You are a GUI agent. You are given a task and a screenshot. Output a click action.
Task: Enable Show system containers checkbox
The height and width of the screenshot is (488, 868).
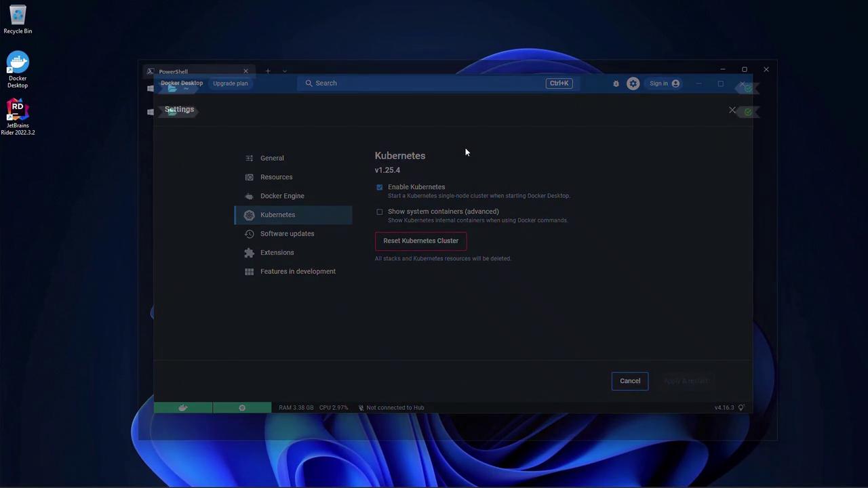click(x=380, y=211)
